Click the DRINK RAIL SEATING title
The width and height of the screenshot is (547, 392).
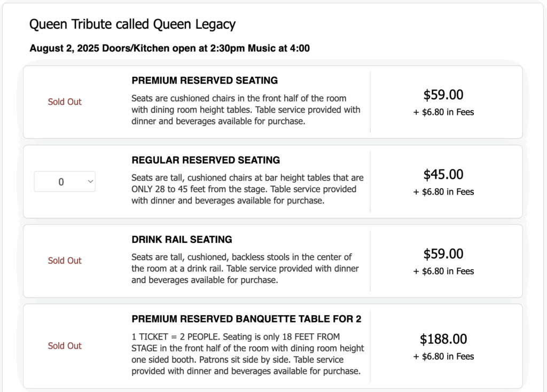click(181, 240)
